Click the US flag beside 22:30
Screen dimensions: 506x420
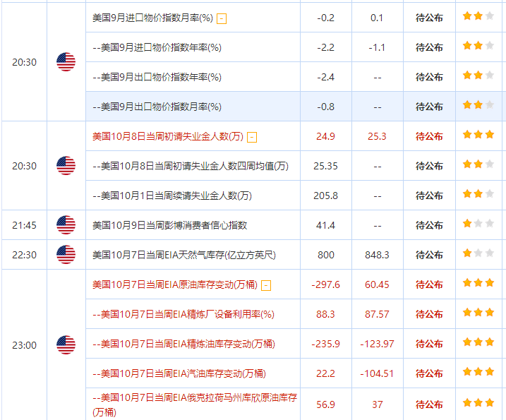click(66, 255)
